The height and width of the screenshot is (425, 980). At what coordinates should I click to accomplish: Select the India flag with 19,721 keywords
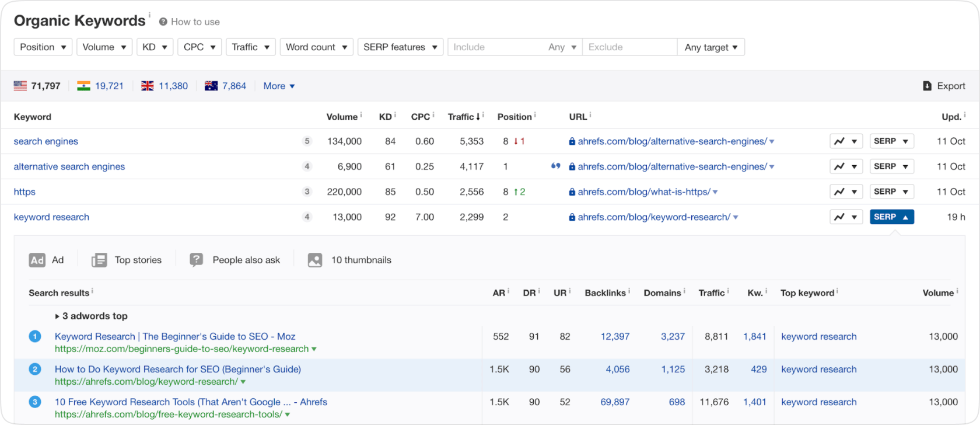coord(83,86)
